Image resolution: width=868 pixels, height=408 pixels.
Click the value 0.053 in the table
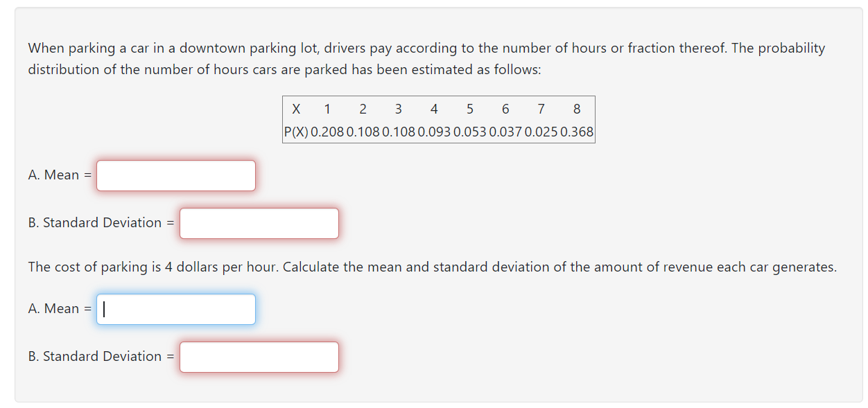(469, 131)
